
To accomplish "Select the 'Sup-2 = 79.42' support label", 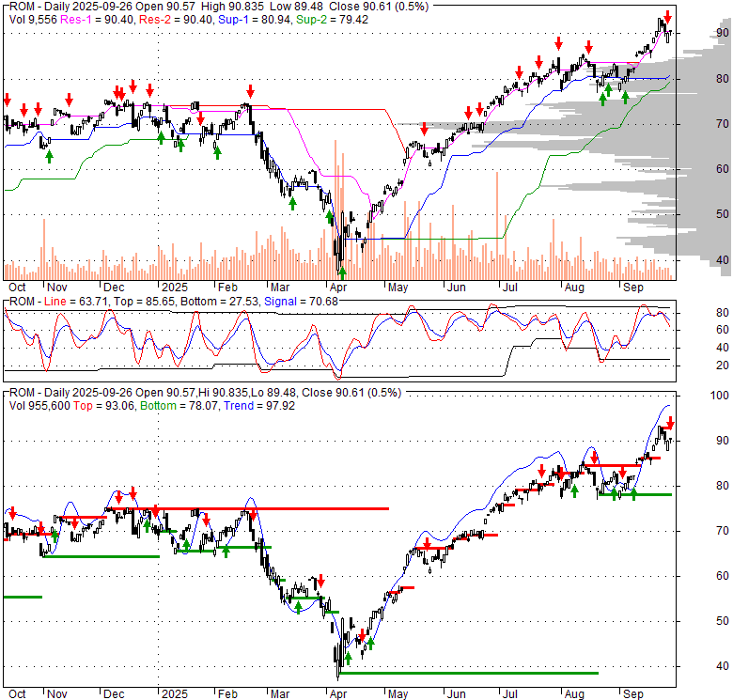I will point(332,20).
